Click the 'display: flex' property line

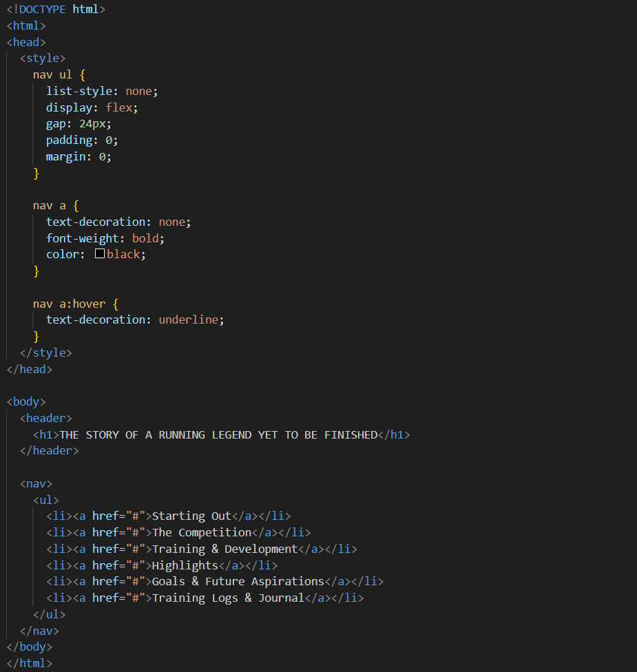coord(92,108)
